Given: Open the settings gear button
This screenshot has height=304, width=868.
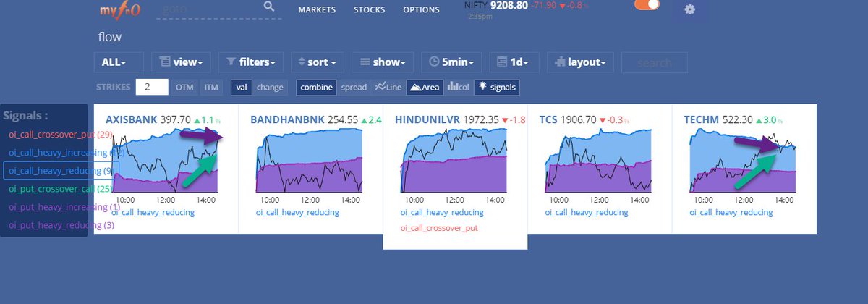Looking at the screenshot, I should click(x=689, y=9).
